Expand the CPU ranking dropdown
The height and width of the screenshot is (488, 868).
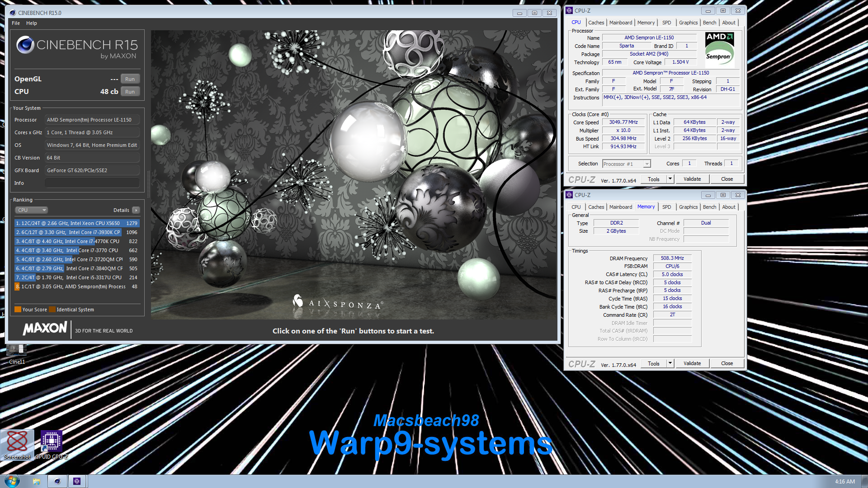(x=31, y=210)
